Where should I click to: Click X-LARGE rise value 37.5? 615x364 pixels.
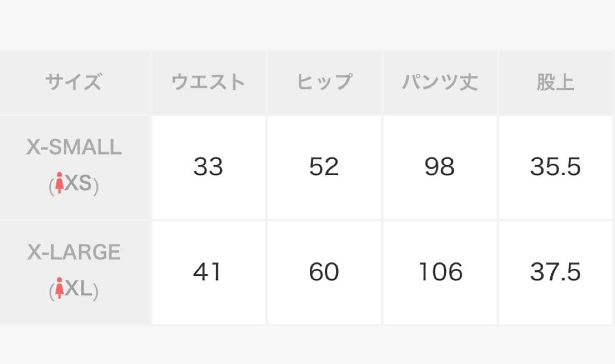click(555, 272)
